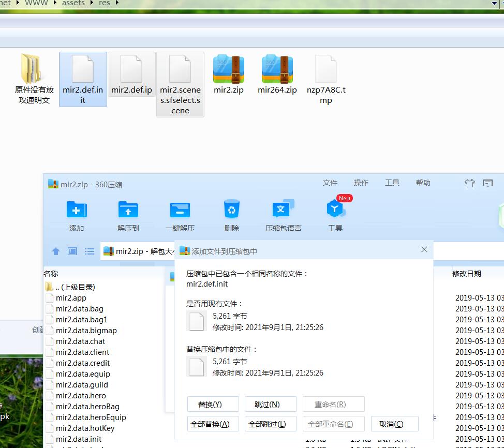The height and width of the screenshot is (448, 504).
Task: Select the mir264.zip archive file
Action: pos(277,75)
